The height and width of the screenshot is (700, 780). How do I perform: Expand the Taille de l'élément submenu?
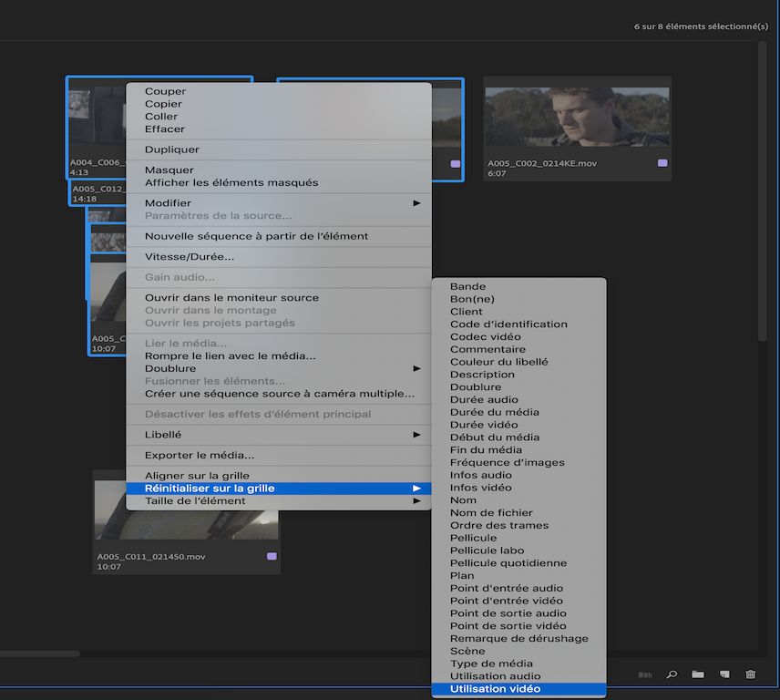(416, 501)
